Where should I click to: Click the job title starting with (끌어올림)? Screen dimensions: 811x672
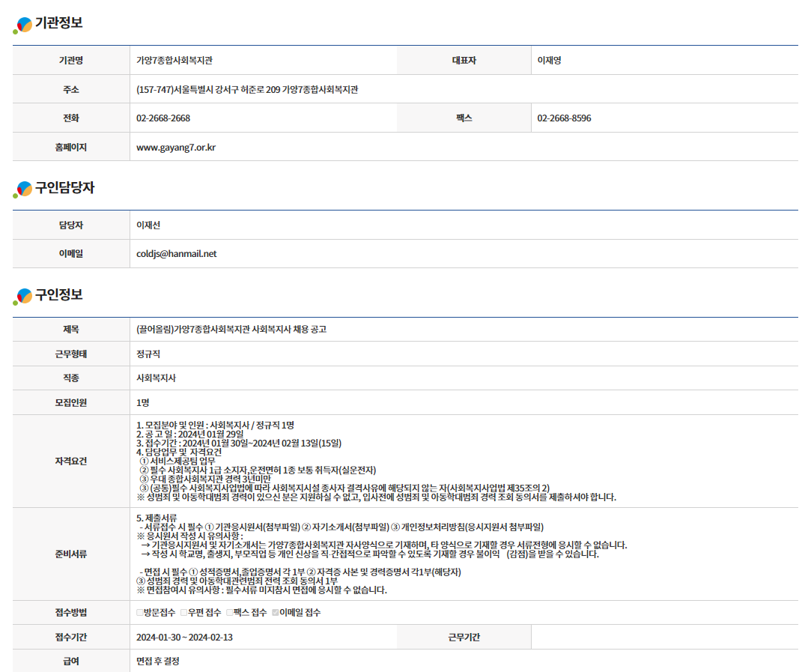coord(231,330)
